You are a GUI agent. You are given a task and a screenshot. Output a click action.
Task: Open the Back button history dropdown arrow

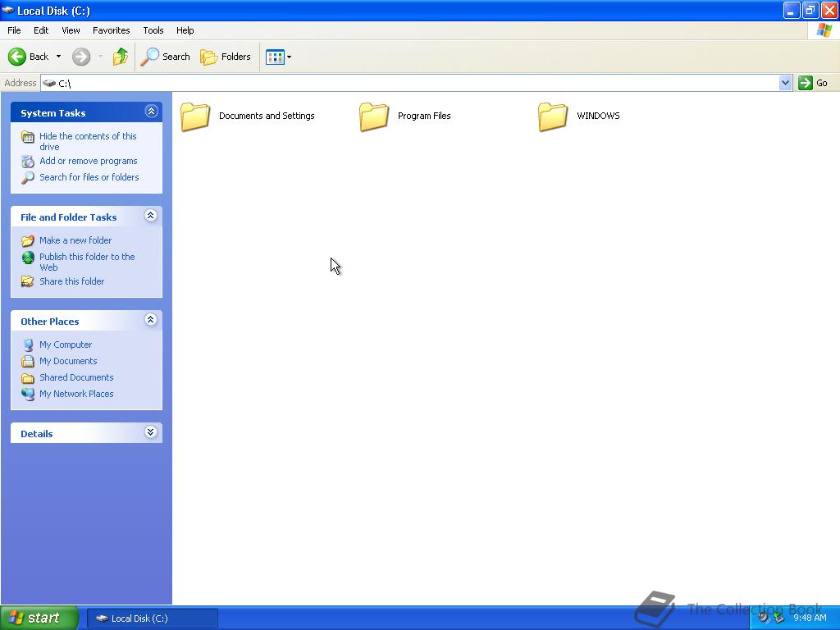(58, 57)
